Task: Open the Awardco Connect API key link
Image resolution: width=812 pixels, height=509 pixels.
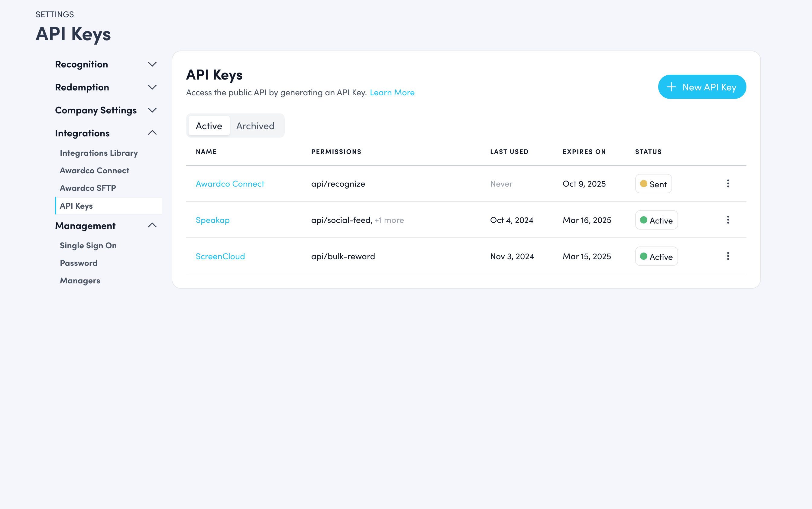Action: [x=230, y=184]
